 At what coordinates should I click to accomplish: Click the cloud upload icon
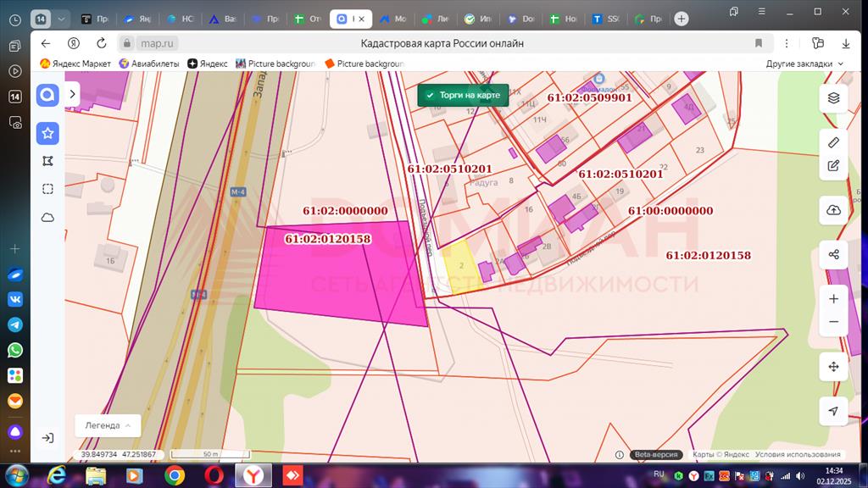[833, 210]
